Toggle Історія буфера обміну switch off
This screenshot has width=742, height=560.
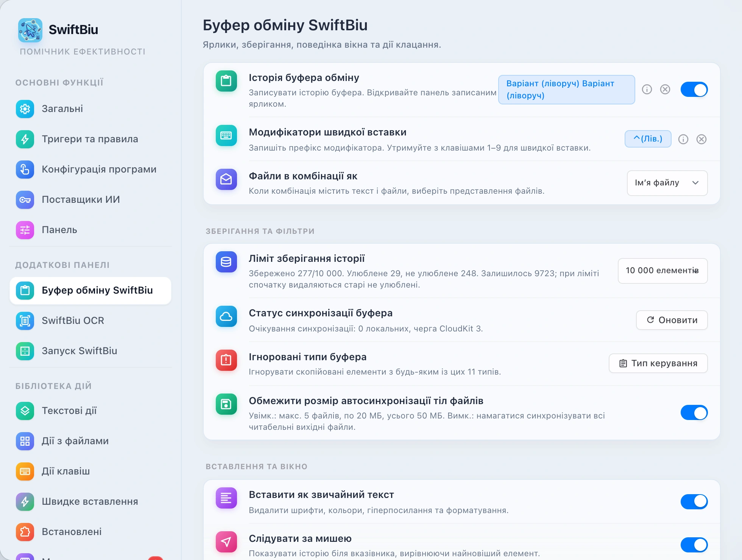coord(694,90)
